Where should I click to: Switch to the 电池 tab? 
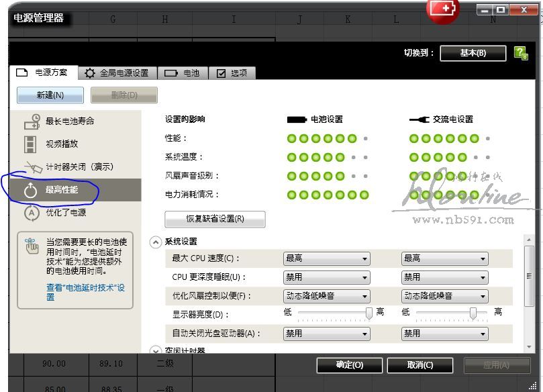point(182,73)
